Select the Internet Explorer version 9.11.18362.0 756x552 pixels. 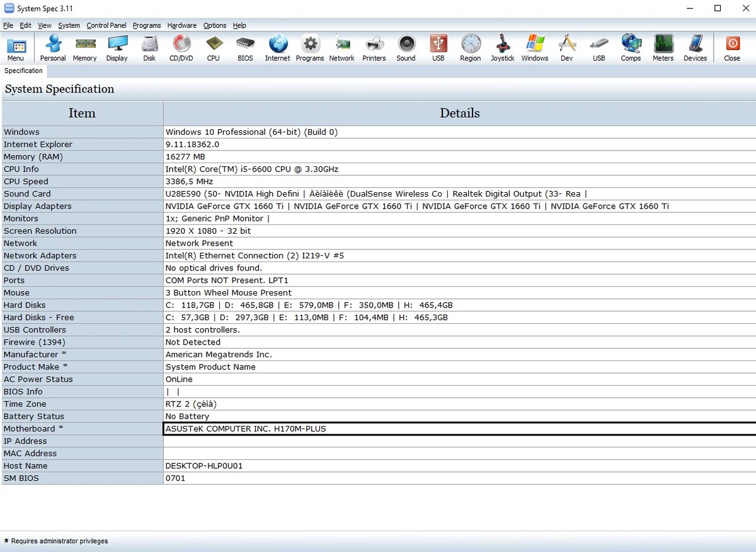(460, 144)
